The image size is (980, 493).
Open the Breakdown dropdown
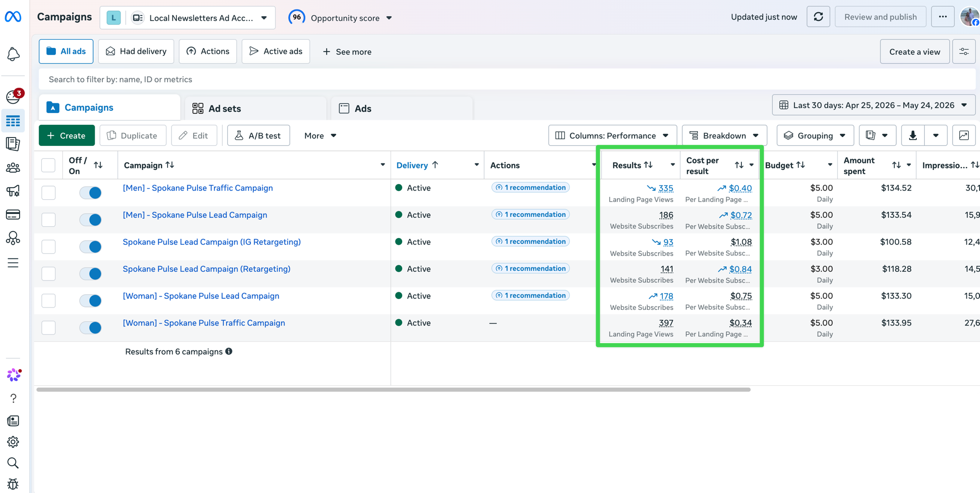(724, 136)
